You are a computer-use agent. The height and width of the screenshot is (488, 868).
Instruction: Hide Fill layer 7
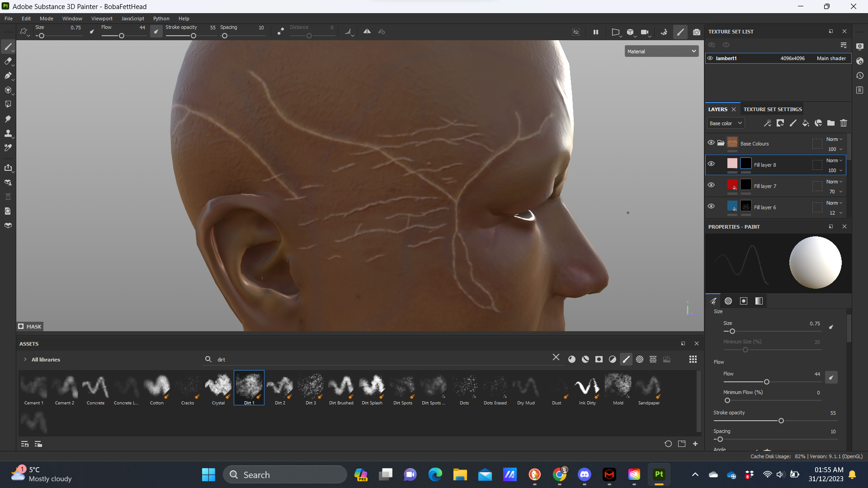(x=711, y=185)
